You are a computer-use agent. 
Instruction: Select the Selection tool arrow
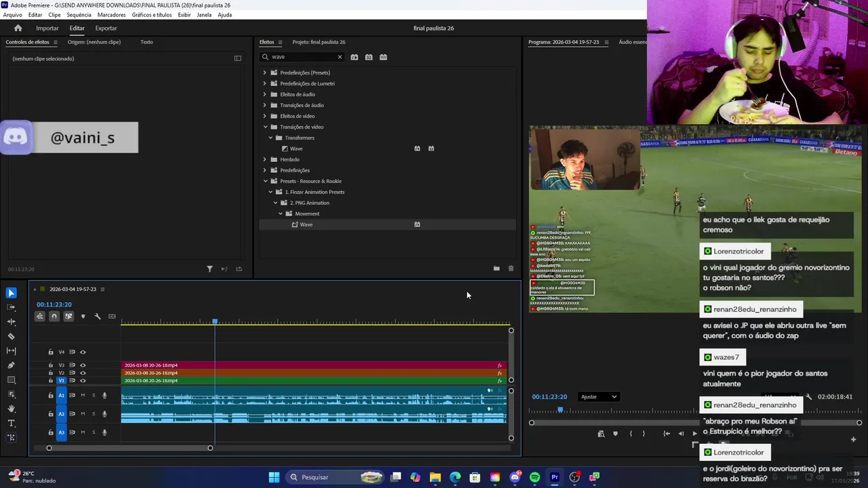point(12,293)
